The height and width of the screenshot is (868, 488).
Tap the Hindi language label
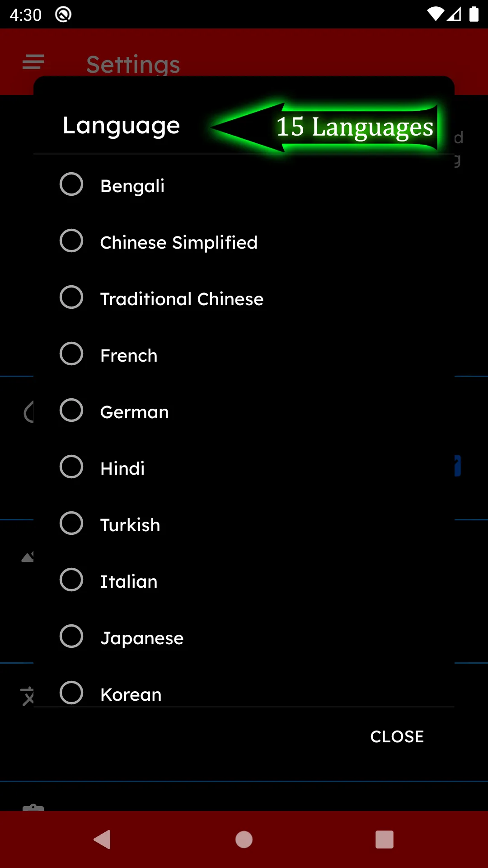122,469
